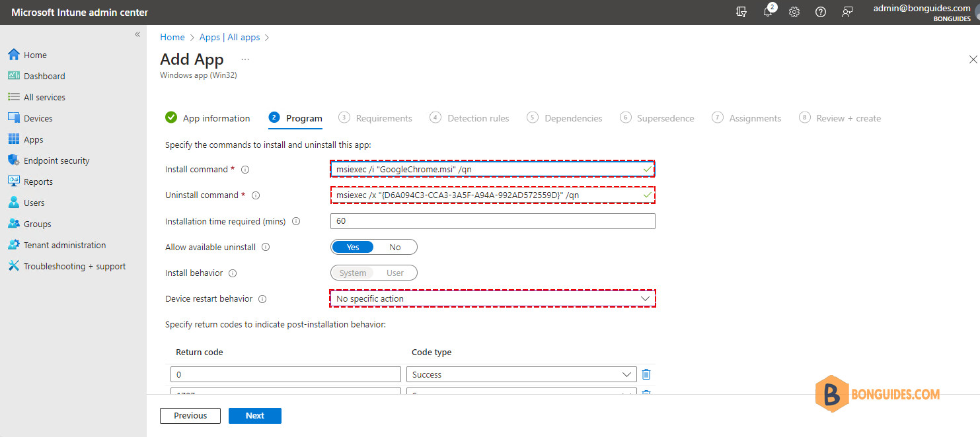Viewport: 980px width, 437px height.
Task: Open Endpoint security in the sidebar
Action: [x=56, y=160]
